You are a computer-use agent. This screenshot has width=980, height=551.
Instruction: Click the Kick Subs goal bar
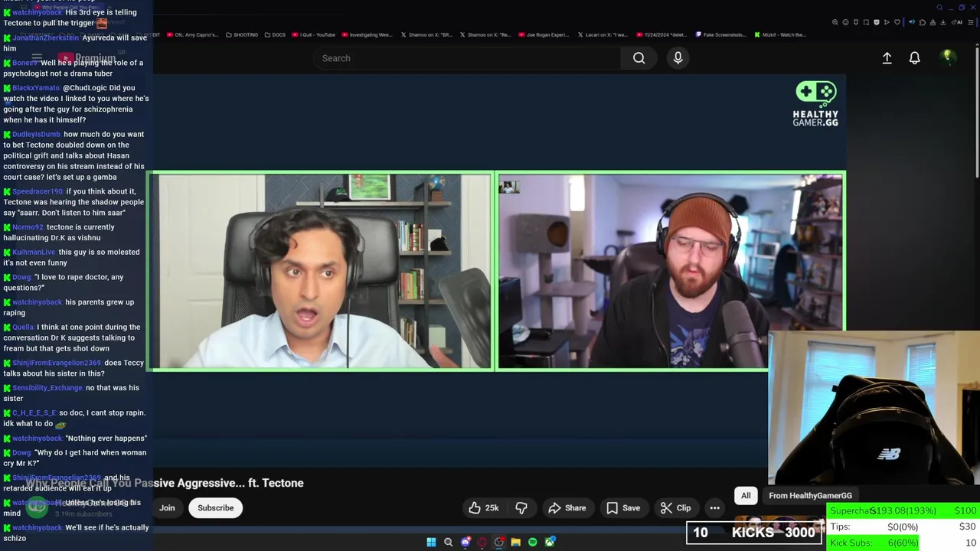pyautogui.click(x=903, y=543)
